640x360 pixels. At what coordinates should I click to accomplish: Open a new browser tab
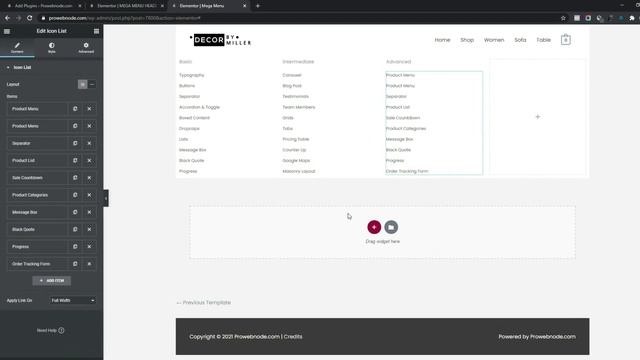(x=258, y=6)
